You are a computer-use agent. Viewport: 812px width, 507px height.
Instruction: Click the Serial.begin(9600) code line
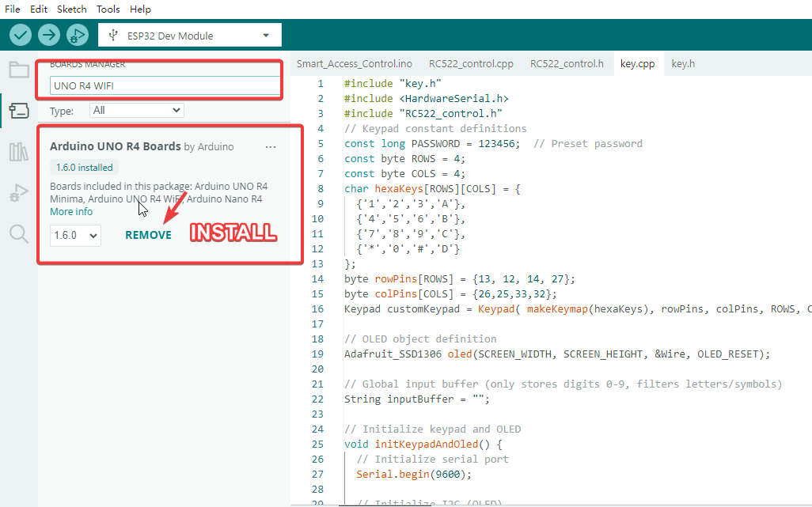[414, 475]
